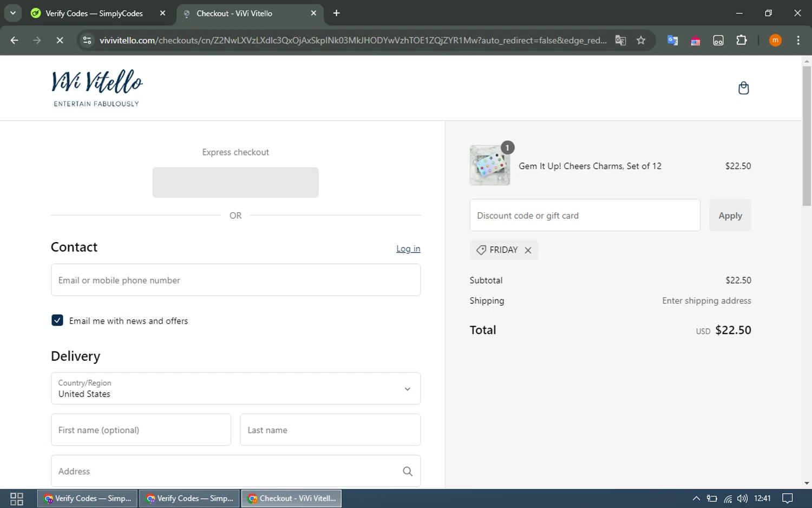Open the Chrome profile avatar
The image size is (812, 508).
[x=775, y=41]
